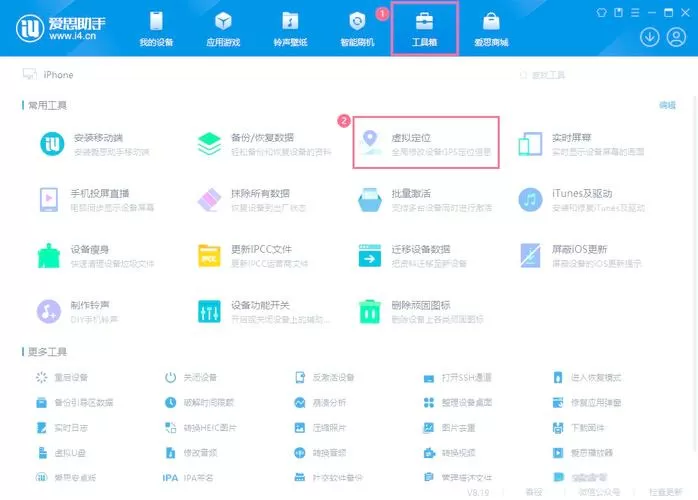Open 崩溃分析 tool
The width and height of the screenshot is (698, 500).
(320, 402)
